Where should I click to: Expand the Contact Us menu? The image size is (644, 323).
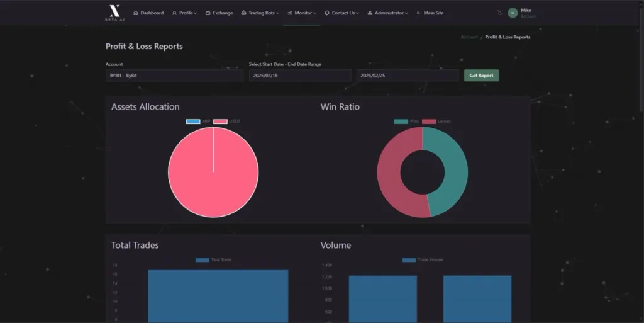(341, 13)
